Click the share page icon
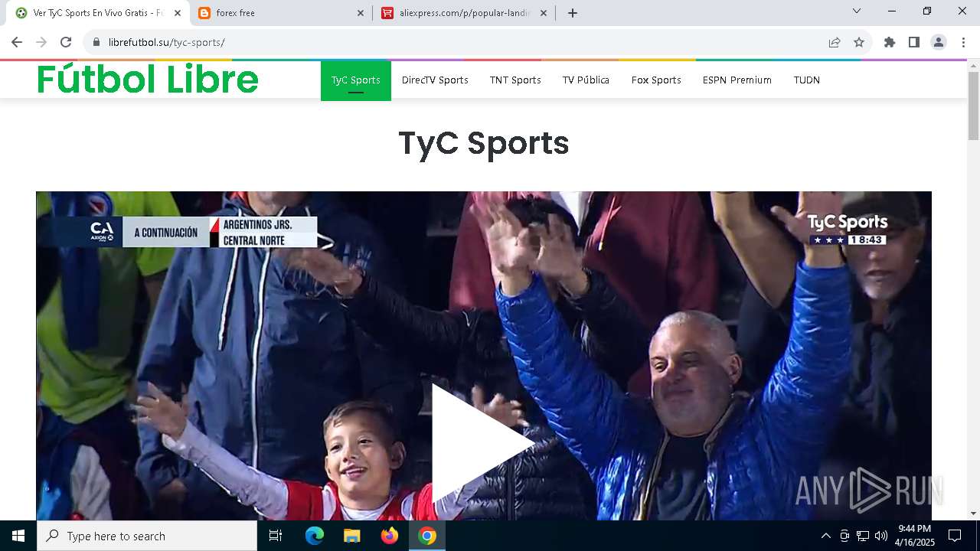Viewport: 980px width, 551px height. 835,42
